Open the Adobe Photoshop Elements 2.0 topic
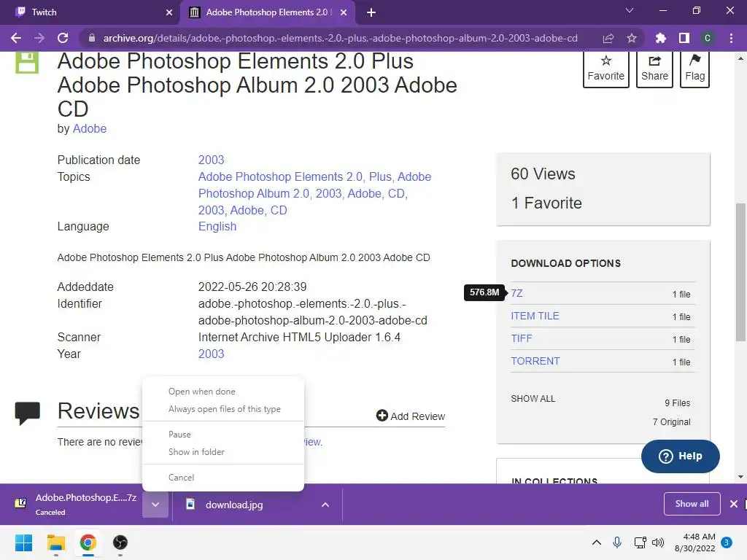Screen dimensions: 747x560 (280, 176)
